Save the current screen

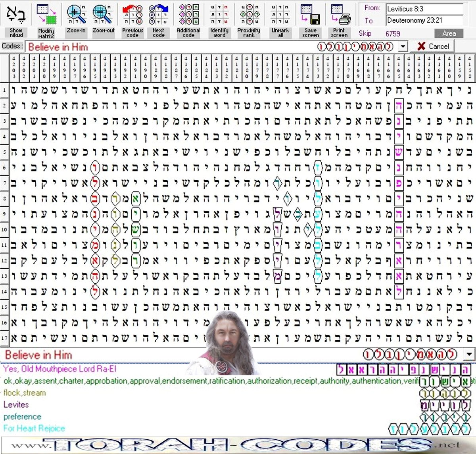click(x=311, y=18)
